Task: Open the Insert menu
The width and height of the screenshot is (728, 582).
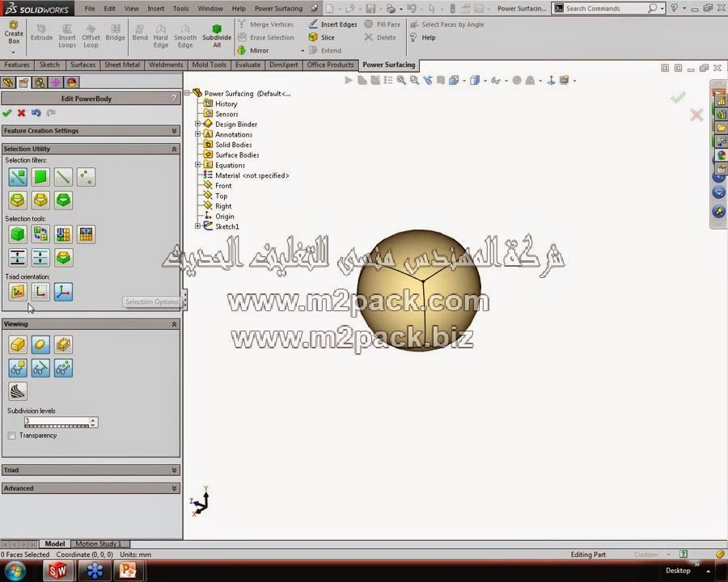Action: coord(155,8)
